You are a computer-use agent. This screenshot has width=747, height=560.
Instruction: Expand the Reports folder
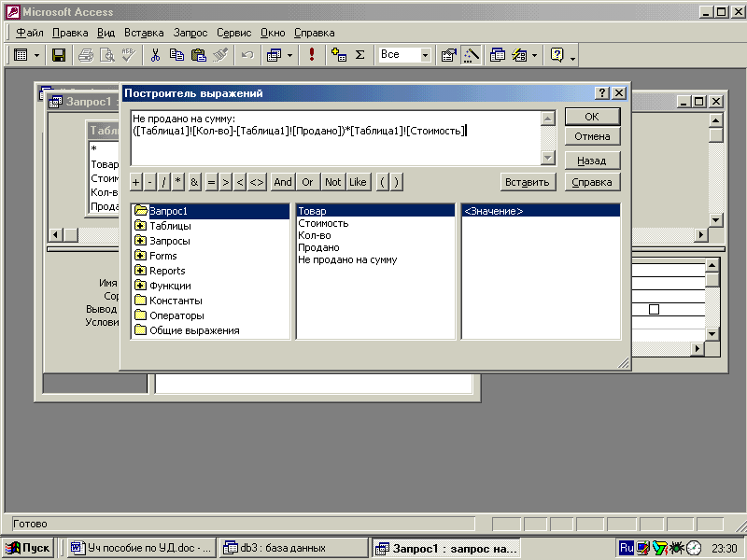140,271
